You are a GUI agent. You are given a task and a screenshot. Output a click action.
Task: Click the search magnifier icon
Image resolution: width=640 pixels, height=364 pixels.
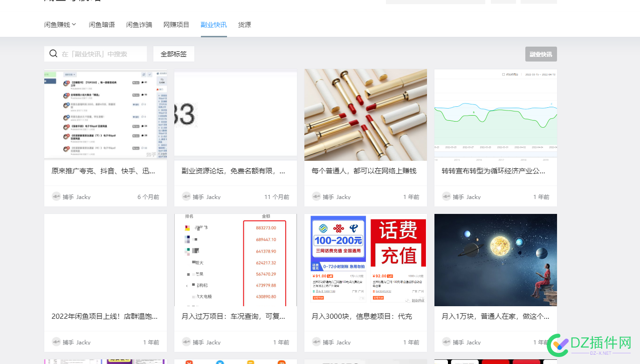tap(53, 54)
